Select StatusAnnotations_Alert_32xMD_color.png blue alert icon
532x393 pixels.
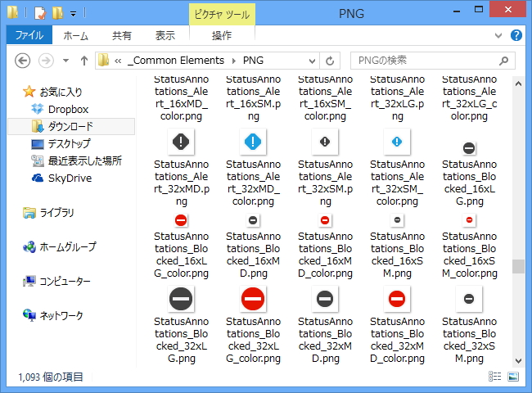pyautogui.click(x=253, y=142)
